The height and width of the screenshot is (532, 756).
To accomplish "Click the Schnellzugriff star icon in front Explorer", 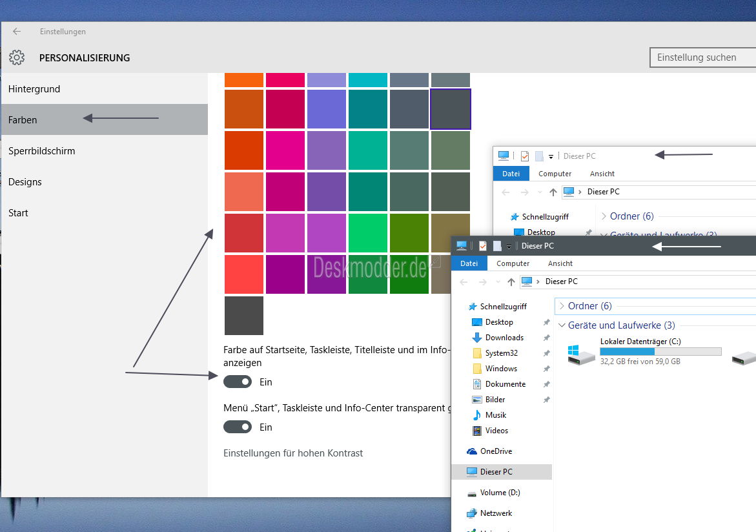I will (473, 307).
